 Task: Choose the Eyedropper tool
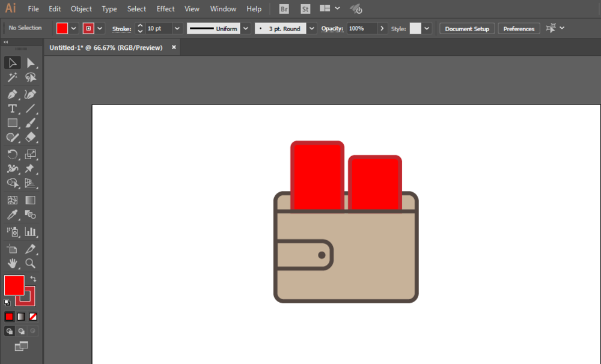pos(12,215)
